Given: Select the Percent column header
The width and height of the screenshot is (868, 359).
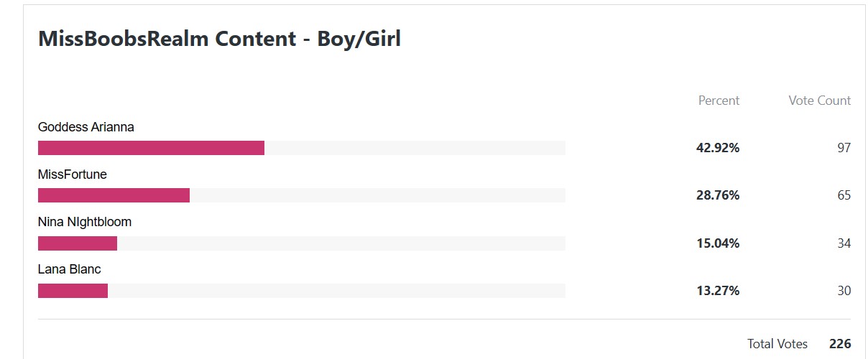Looking at the screenshot, I should click(719, 101).
